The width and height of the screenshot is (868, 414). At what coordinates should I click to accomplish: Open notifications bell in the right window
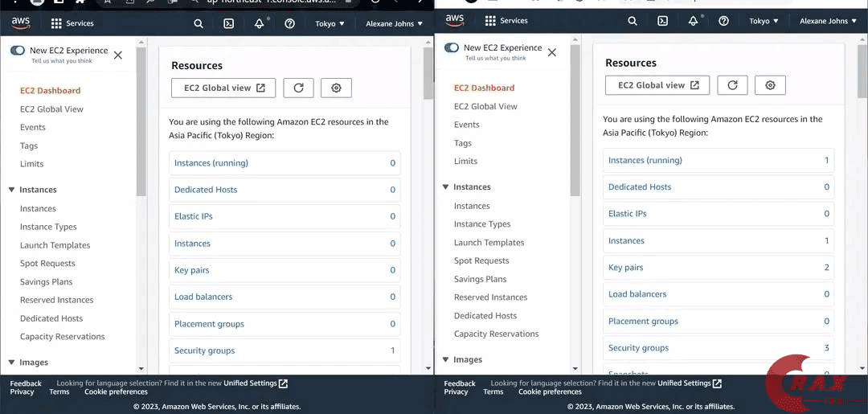pos(693,22)
